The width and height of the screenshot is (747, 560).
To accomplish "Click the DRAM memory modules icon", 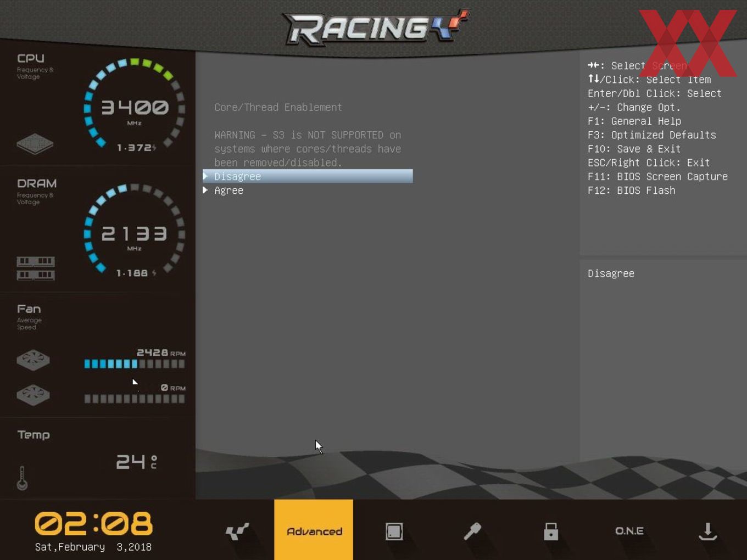I will (x=36, y=268).
